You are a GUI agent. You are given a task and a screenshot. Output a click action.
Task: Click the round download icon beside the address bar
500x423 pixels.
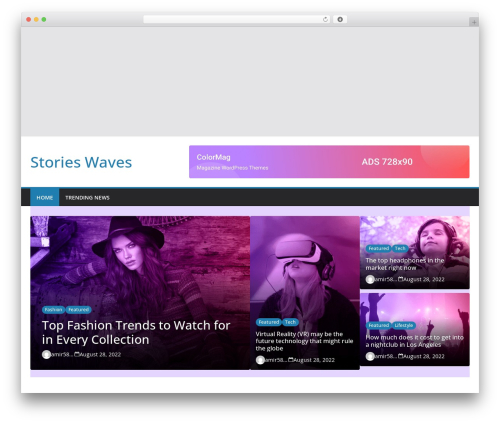point(340,20)
